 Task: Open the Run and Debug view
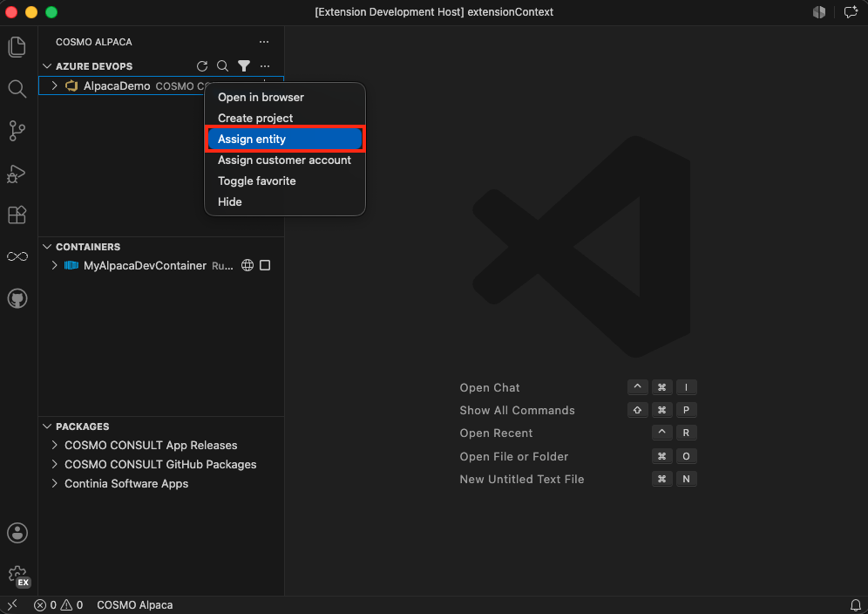(17, 174)
